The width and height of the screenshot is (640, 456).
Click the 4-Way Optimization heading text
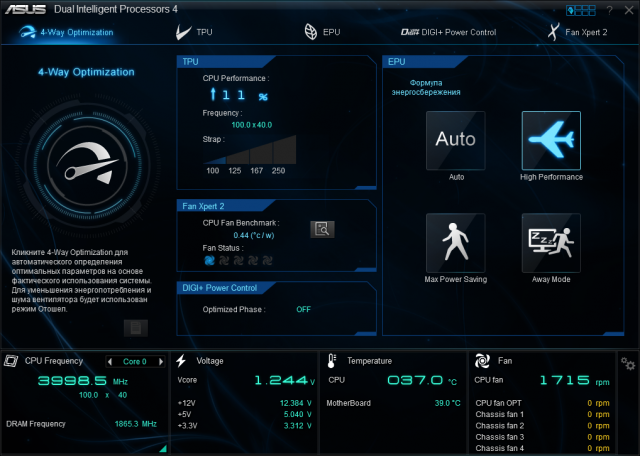click(86, 72)
